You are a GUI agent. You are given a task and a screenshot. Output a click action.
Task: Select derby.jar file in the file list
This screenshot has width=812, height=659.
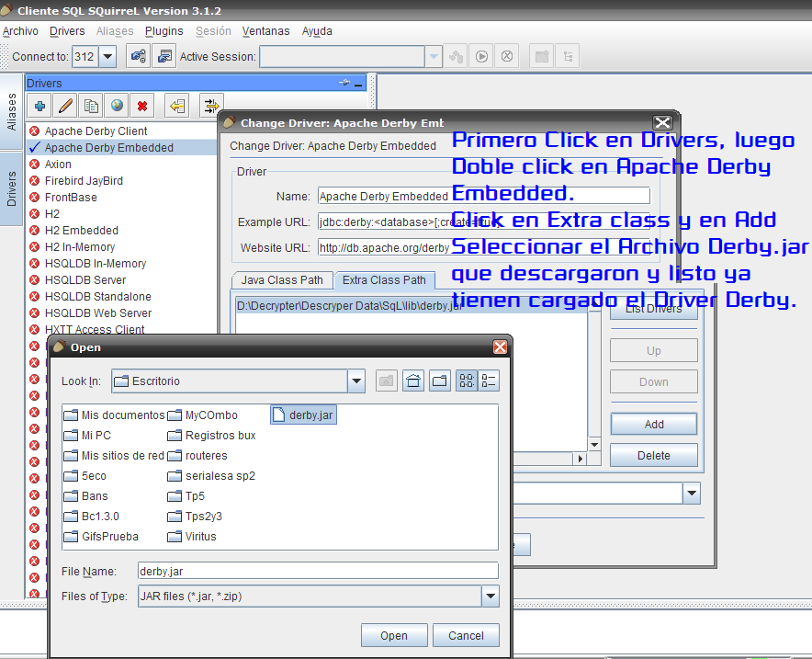pos(303,415)
